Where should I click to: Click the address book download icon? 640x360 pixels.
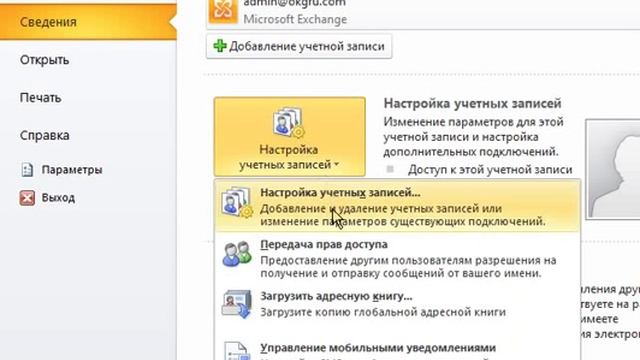237,304
